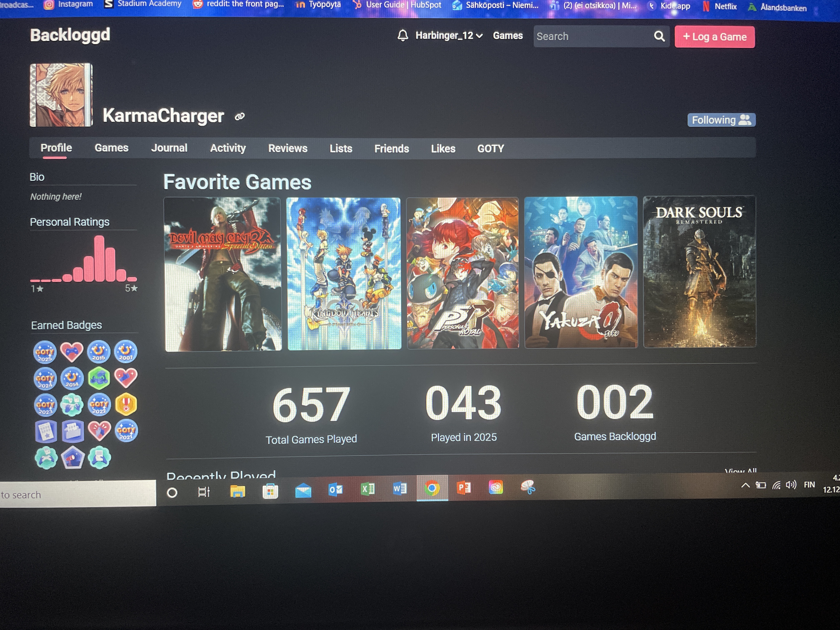Open the 2007 badge
Image resolution: width=840 pixels, height=630 pixels.
[x=126, y=351]
